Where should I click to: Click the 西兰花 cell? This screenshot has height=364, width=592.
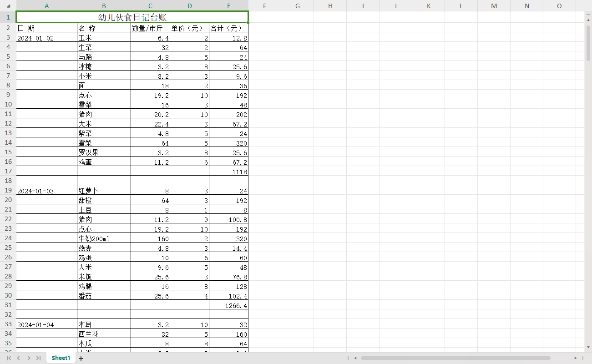click(x=104, y=334)
